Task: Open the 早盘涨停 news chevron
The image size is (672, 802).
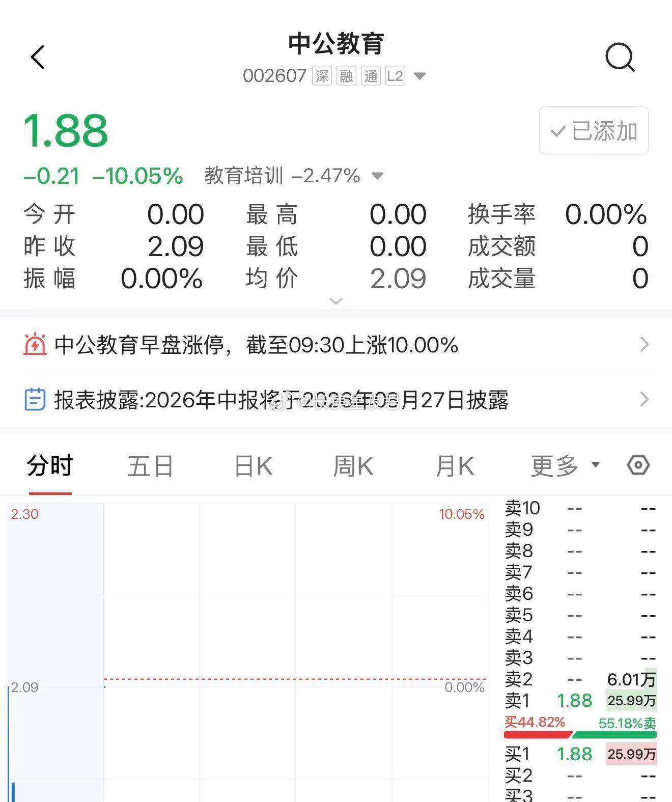Action: [x=644, y=345]
